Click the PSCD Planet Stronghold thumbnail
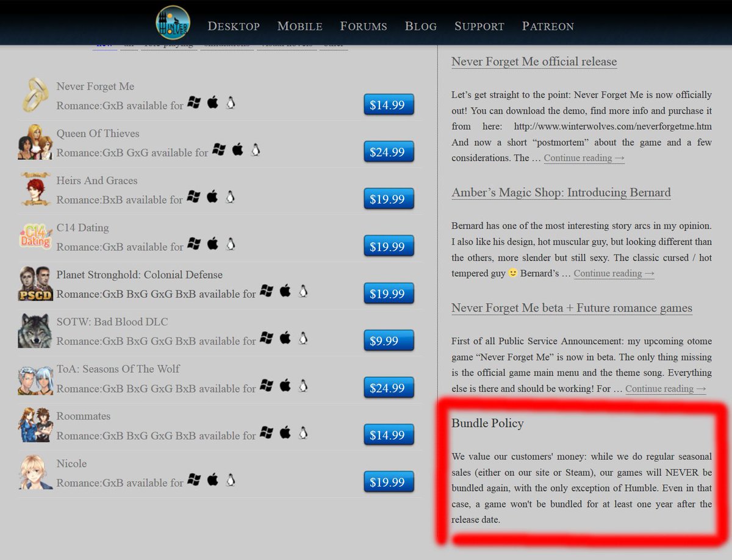732x560 pixels. (x=35, y=284)
